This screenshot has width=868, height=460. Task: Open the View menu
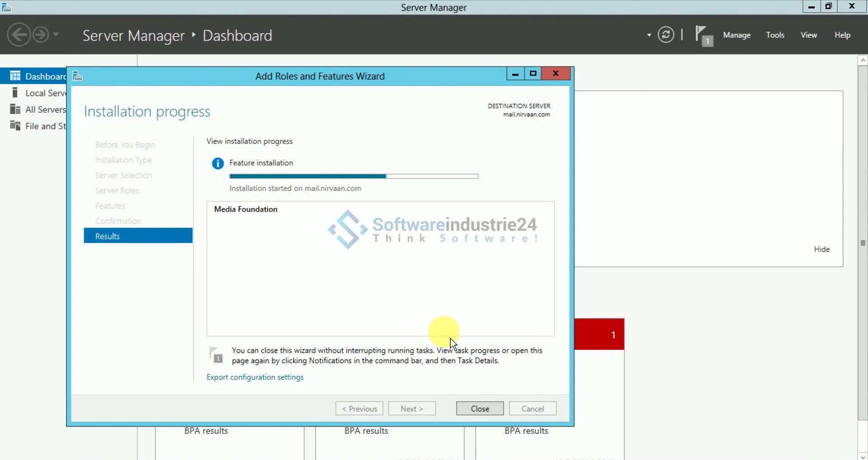809,35
